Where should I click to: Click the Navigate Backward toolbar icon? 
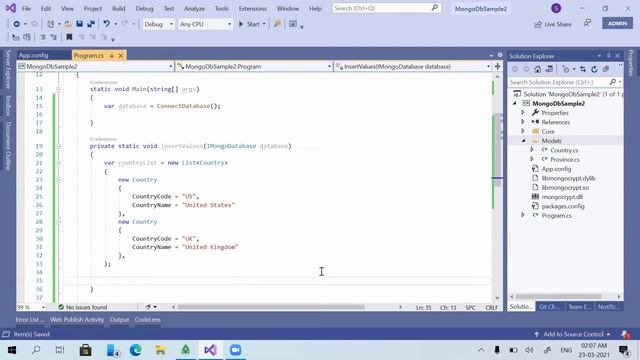tap(16, 24)
